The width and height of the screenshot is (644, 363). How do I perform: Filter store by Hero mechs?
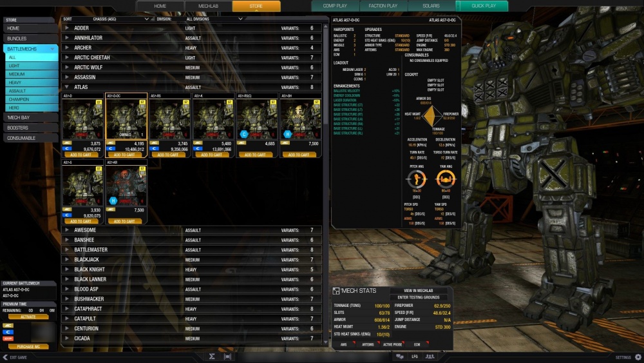coord(32,108)
